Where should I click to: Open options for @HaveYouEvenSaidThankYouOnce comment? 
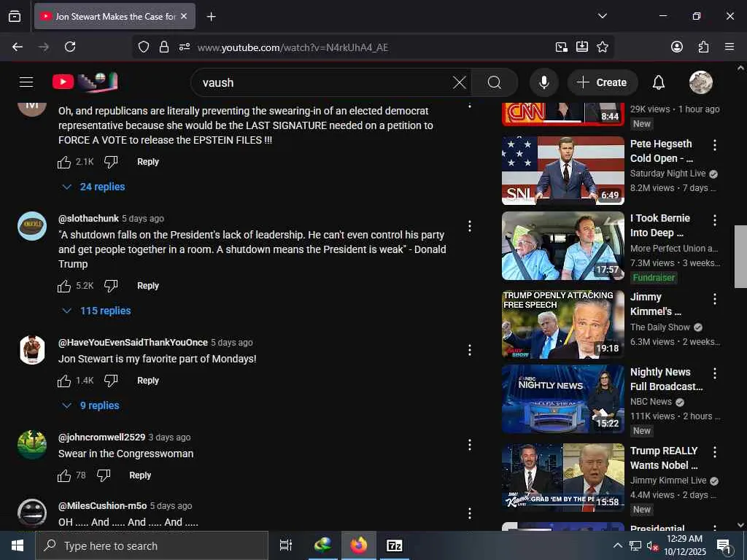(x=470, y=350)
